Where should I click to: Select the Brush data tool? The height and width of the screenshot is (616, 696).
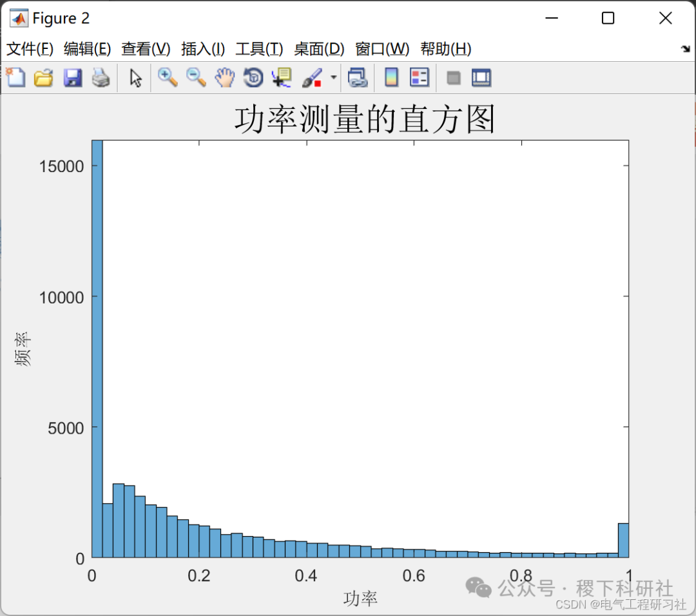click(x=312, y=78)
